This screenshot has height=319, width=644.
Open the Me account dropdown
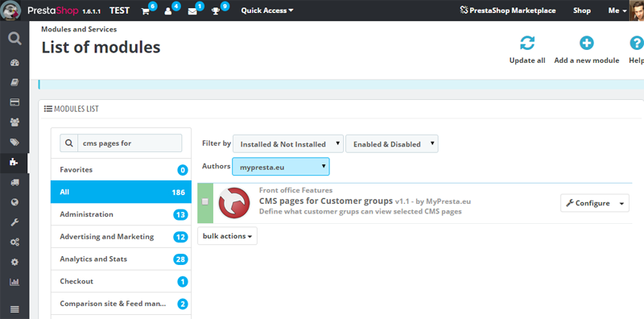[617, 10]
